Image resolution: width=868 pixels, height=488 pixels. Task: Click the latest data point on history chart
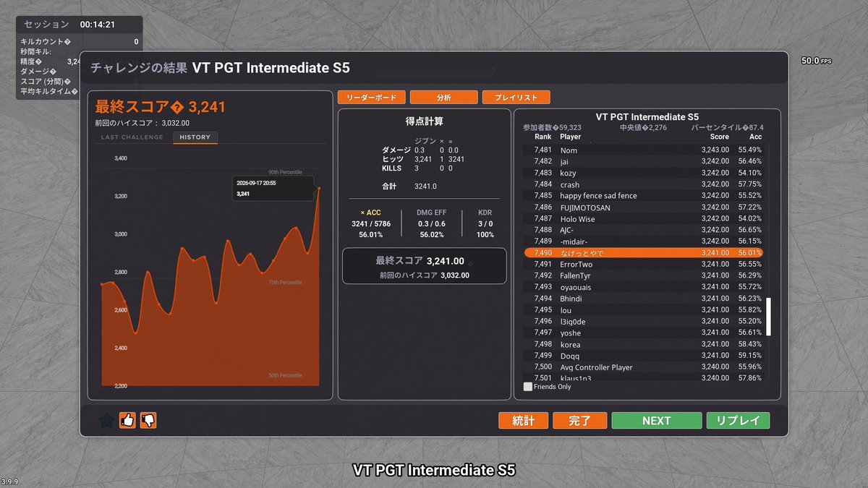point(319,189)
